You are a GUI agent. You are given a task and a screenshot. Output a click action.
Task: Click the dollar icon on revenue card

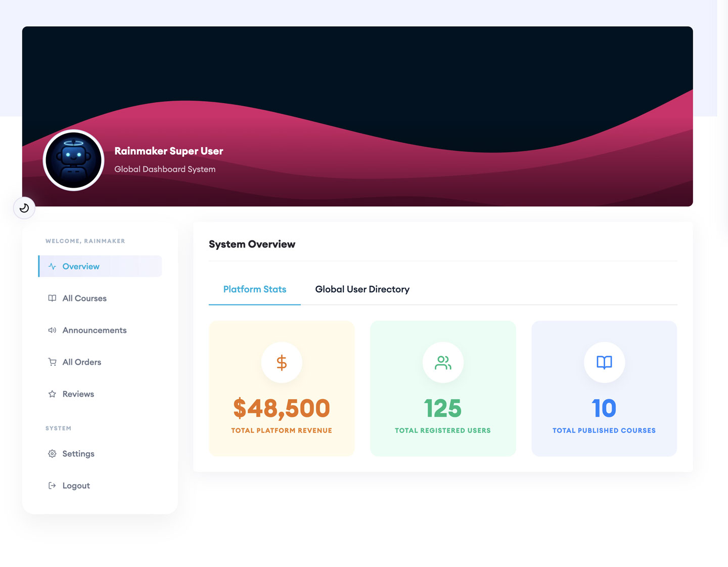click(x=282, y=362)
